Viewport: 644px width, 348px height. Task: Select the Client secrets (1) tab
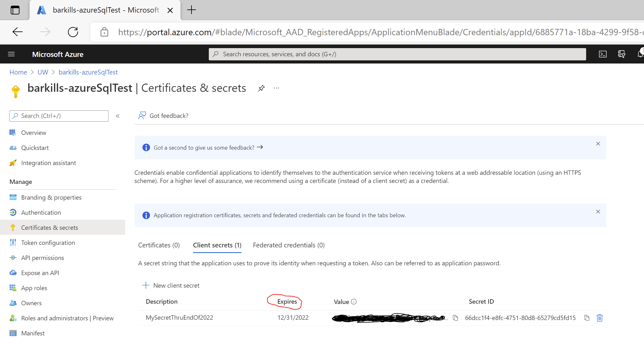[217, 245]
